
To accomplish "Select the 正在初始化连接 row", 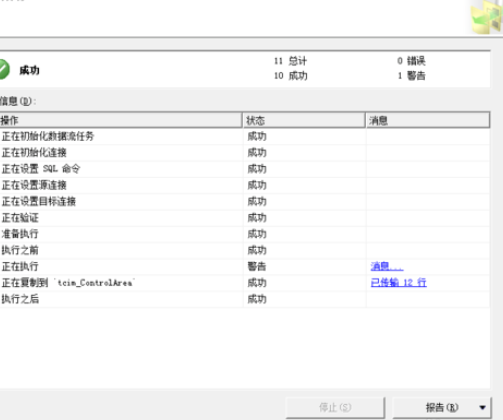I will click(x=245, y=153).
